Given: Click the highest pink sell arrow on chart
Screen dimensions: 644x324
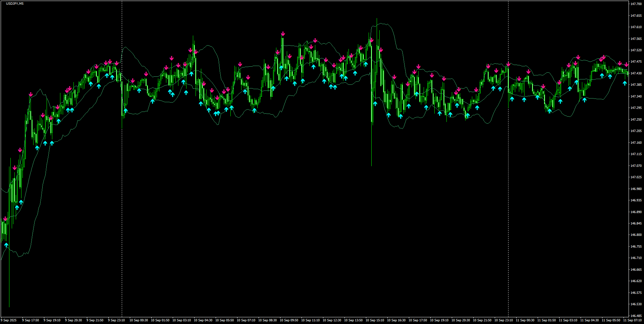Looking at the screenshot, I should point(283,34).
